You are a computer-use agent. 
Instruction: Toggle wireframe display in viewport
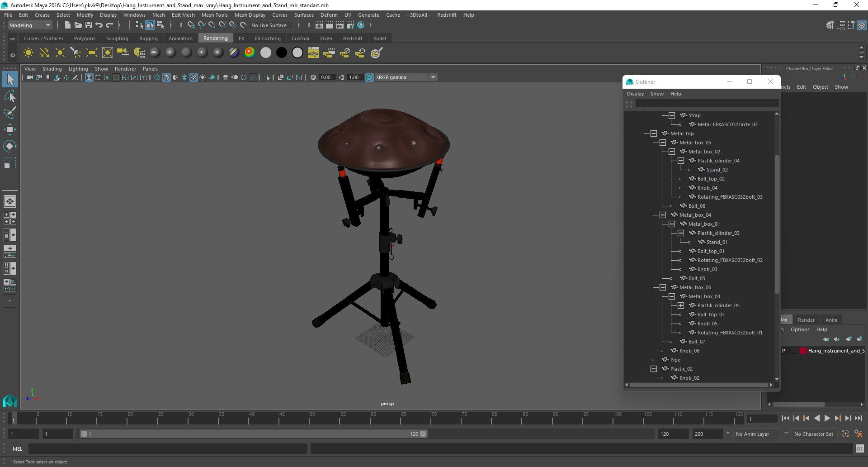[x=157, y=77]
